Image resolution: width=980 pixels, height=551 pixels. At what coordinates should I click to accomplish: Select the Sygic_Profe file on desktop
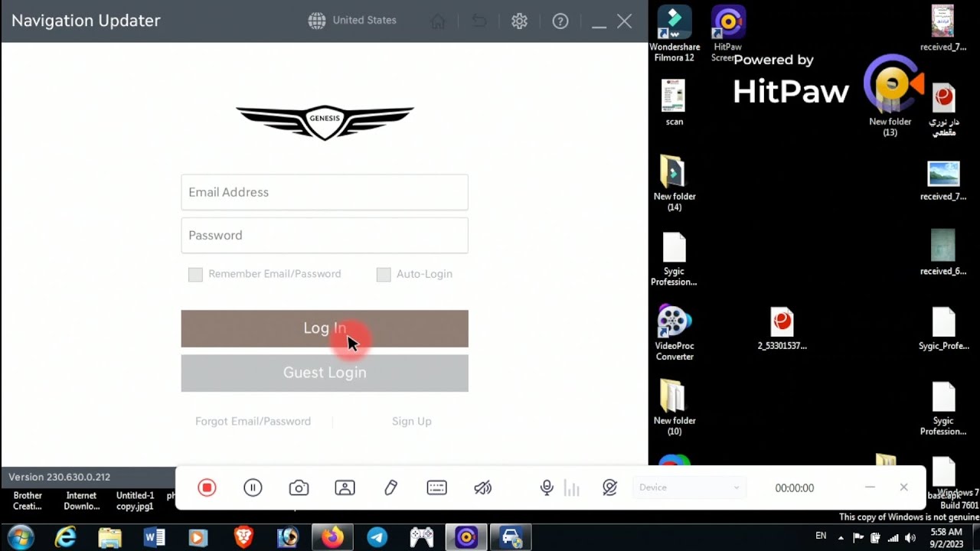coord(943,329)
